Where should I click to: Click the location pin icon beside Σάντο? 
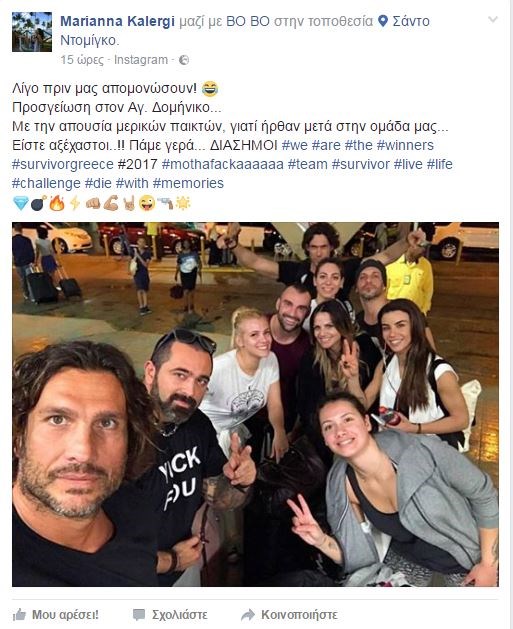coord(383,21)
